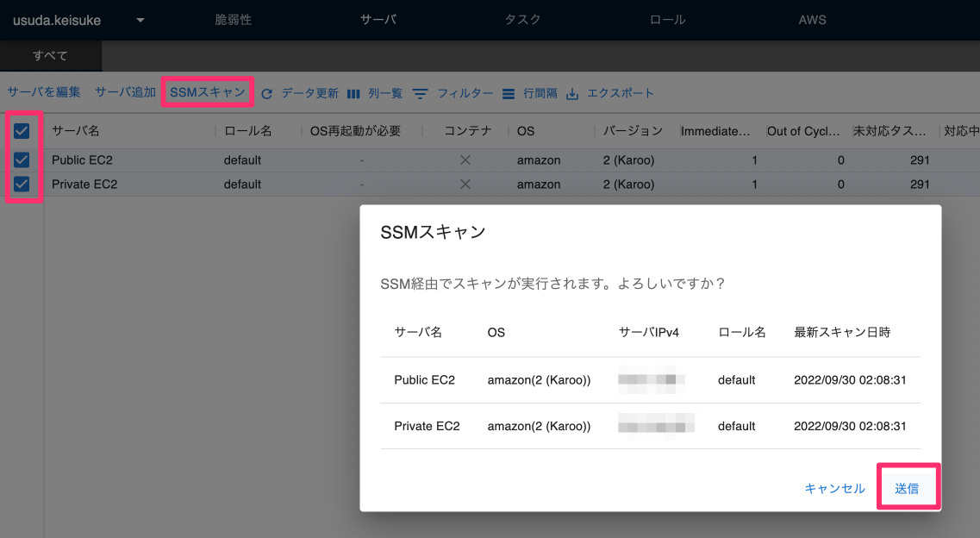Click the SSMスキャン scan button
Screen dimensions: 980x538
pyautogui.click(x=206, y=92)
